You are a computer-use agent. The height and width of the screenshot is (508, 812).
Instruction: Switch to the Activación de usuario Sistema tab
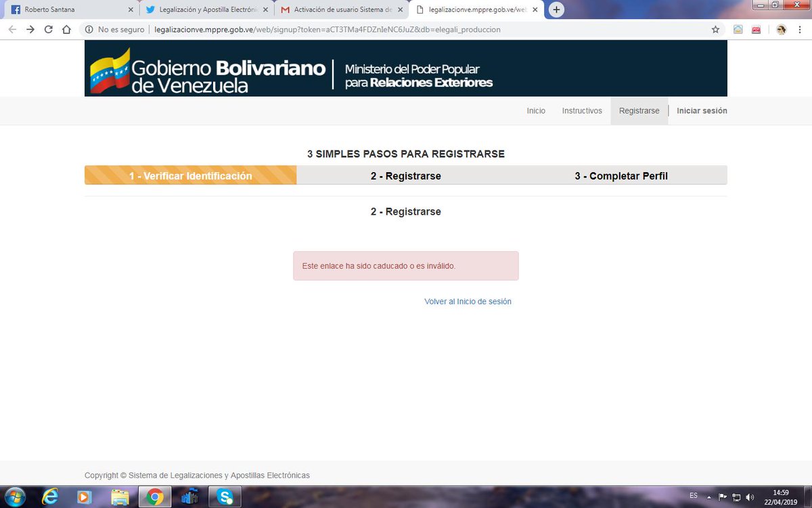[x=341, y=10]
